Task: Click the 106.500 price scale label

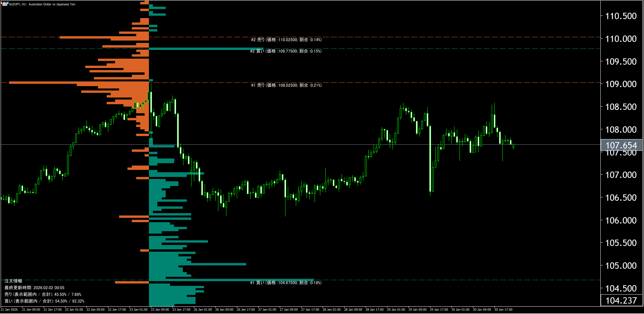Action: tap(621, 198)
